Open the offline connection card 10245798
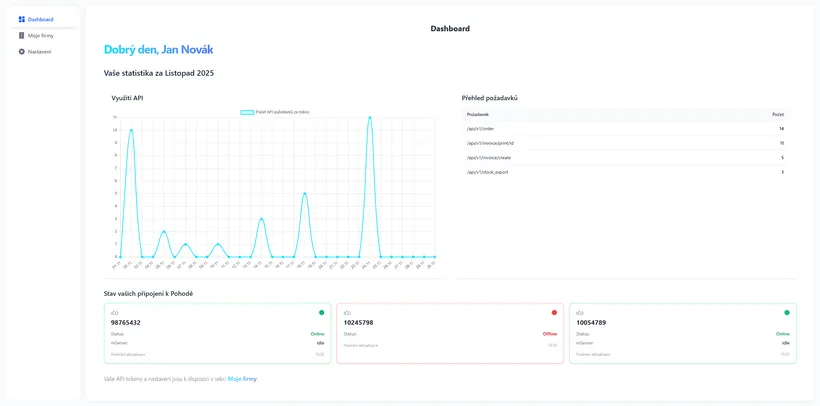 tap(450, 333)
